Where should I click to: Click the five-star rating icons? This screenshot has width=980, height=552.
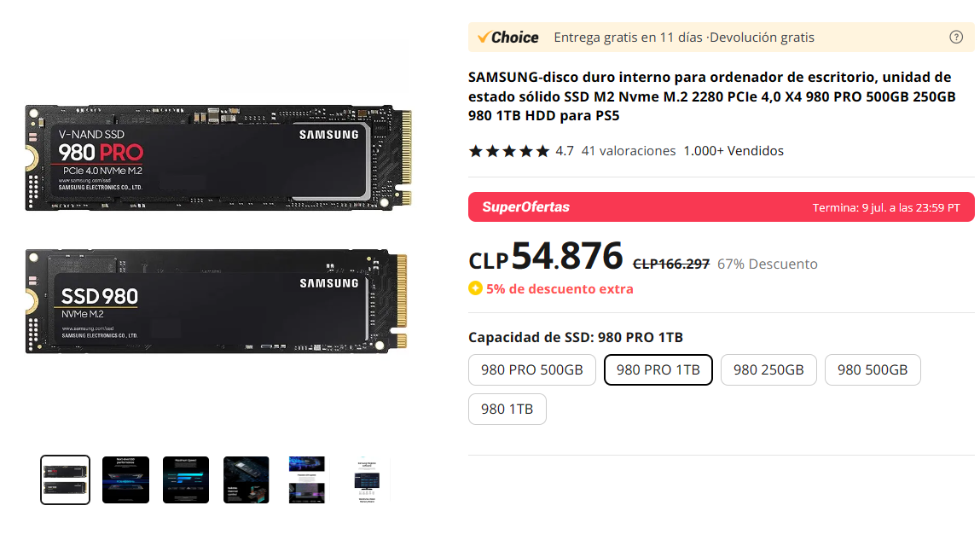click(x=509, y=151)
